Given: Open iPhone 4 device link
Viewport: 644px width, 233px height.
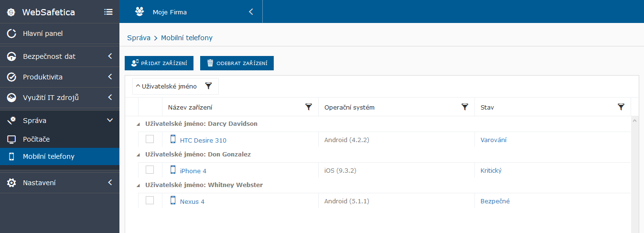Looking at the screenshot, I should 193,171.
